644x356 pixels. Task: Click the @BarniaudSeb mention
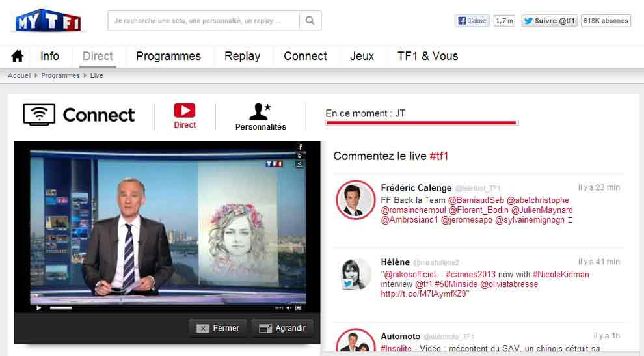click(x=476, y=200)
